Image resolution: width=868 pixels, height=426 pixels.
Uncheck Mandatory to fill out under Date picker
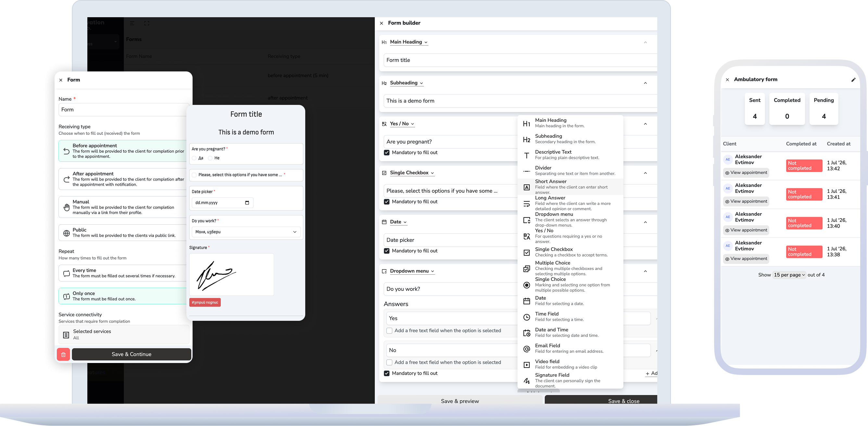(386, 251)
